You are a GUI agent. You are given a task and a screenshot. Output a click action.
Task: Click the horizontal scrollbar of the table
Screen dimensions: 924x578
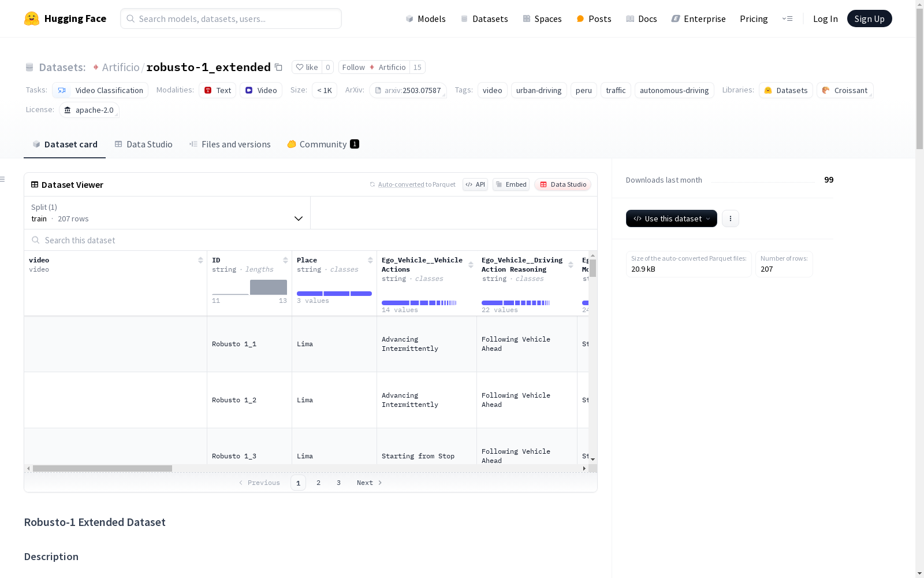[x=102, y=468]
